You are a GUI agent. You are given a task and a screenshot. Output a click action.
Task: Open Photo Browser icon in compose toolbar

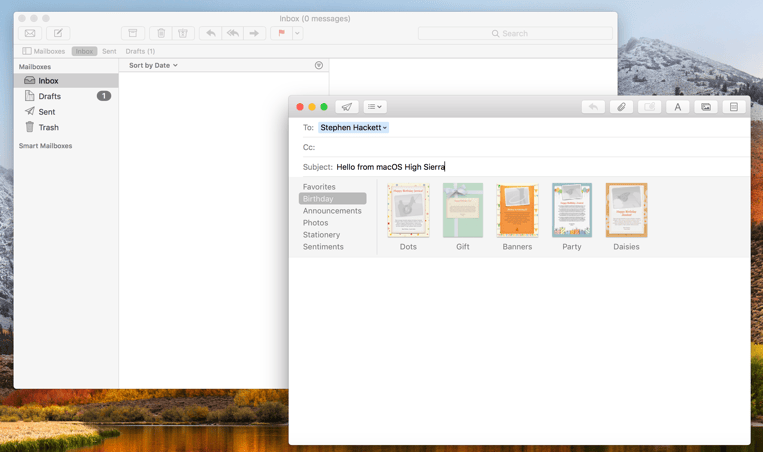point(706,107)
